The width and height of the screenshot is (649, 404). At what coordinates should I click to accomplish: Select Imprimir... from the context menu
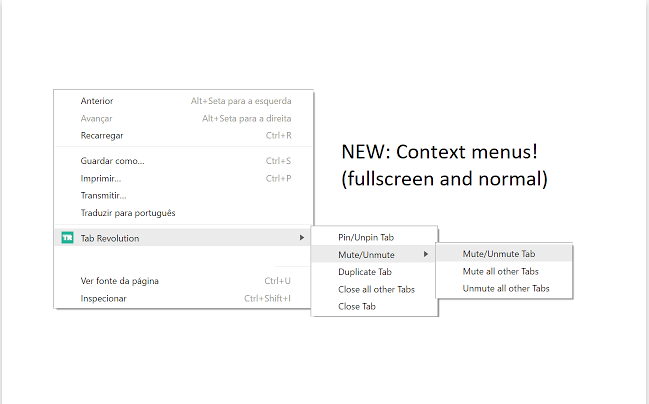pos(183,178)
